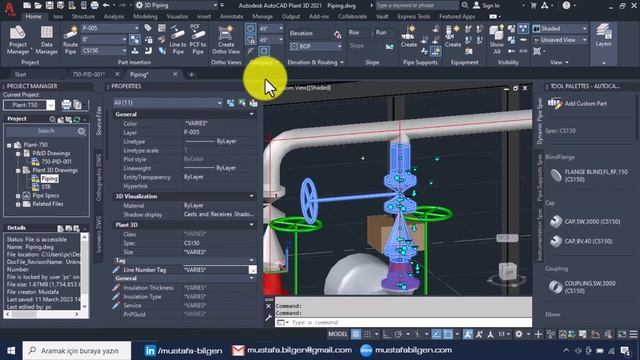Screen dimensions: 640x360
Task: Toggle the grid display in status bar
Action: [x=356, y=334]
